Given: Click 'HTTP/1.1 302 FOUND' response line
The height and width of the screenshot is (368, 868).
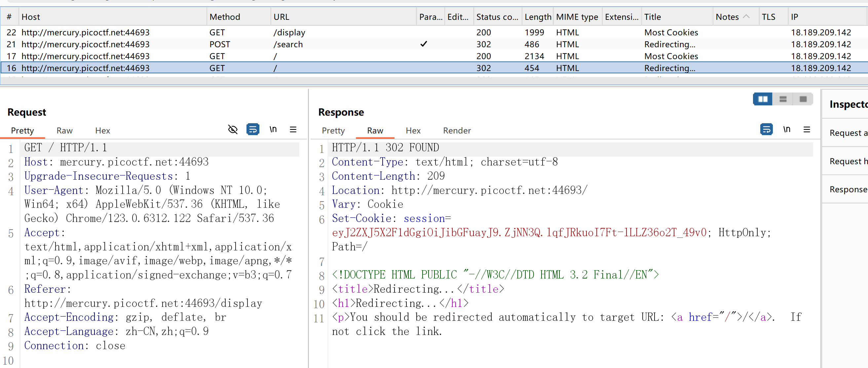Looking at the screenshot, I should click(x=386, y=148).
